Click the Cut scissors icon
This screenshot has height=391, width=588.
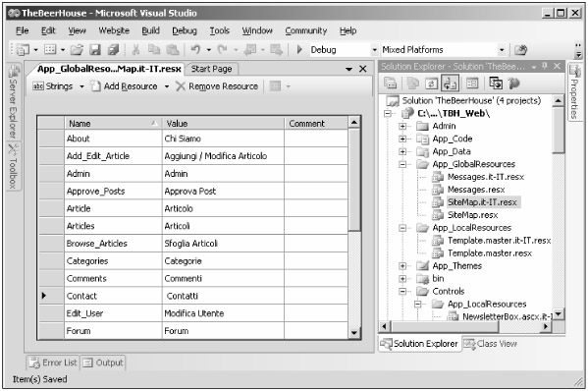135,49
